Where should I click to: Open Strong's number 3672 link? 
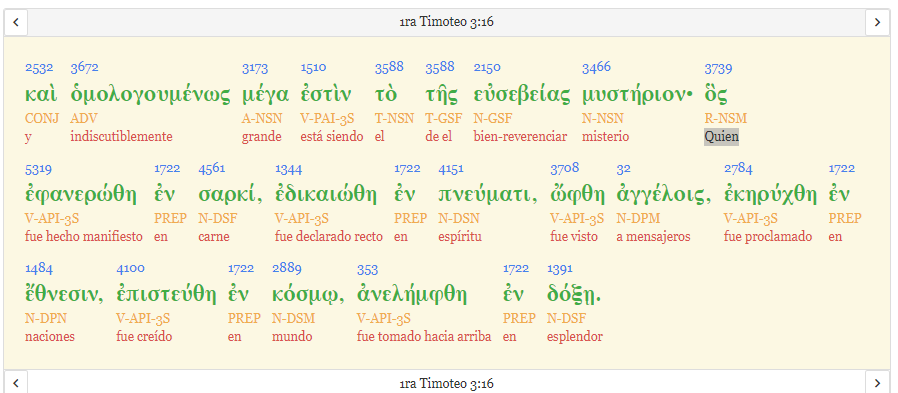84,68
